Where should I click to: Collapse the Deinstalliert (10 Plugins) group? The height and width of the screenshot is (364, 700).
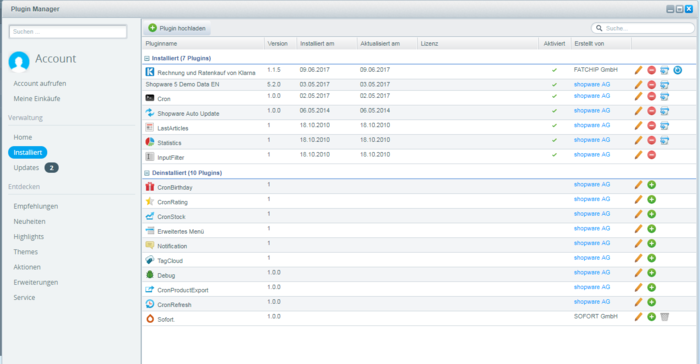click(147, 173)
